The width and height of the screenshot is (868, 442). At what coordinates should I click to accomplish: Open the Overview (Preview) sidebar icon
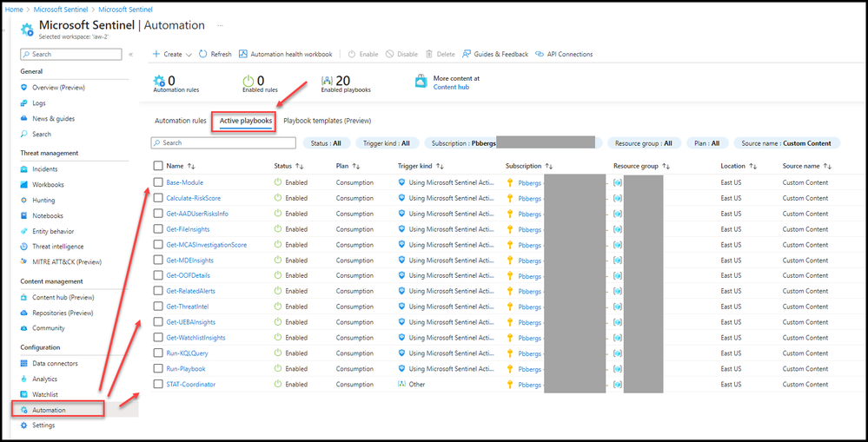tap(23, 88)
